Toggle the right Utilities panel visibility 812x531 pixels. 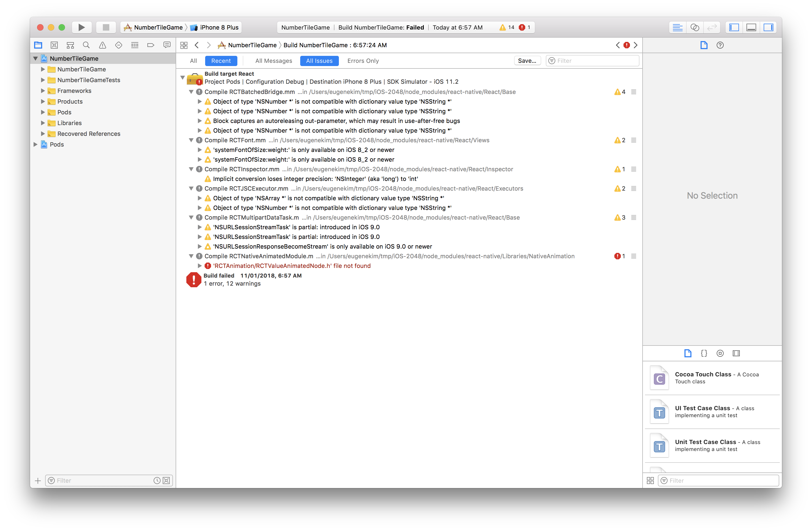tap(768, 27)
